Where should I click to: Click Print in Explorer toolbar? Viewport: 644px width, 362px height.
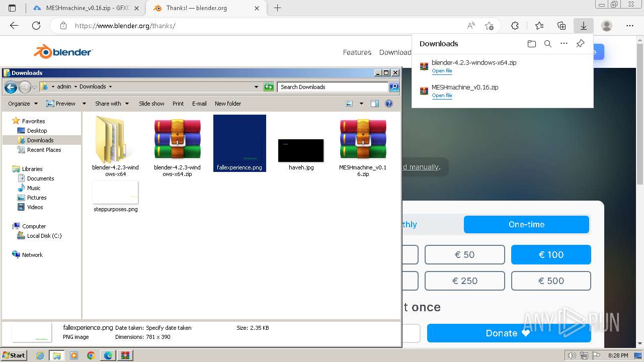[x=178, y=104]
